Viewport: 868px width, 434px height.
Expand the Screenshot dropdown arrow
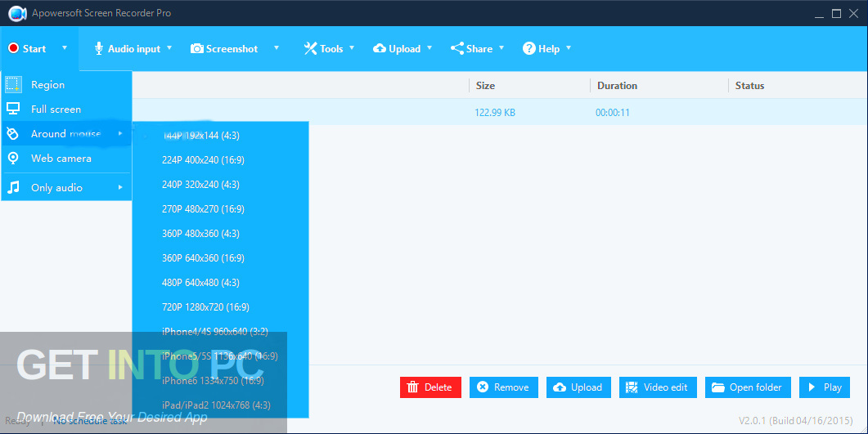(277, 48)
